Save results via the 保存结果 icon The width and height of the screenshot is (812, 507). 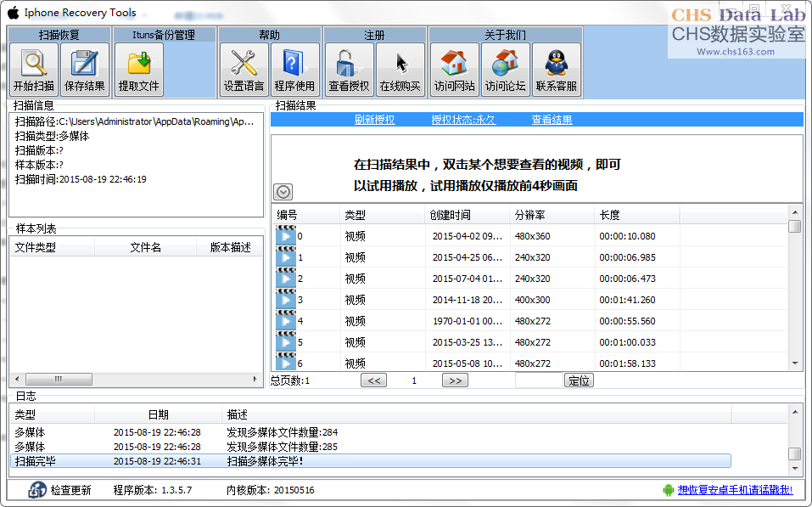(x=84, y=70)
